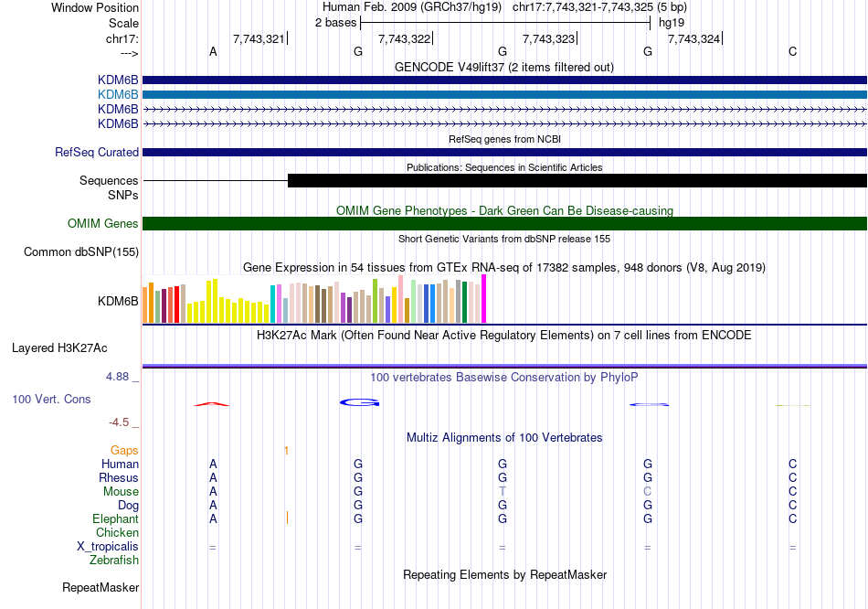868x609 pixels.
Task: Click the Sequences track label
Action: coord(109,181)
